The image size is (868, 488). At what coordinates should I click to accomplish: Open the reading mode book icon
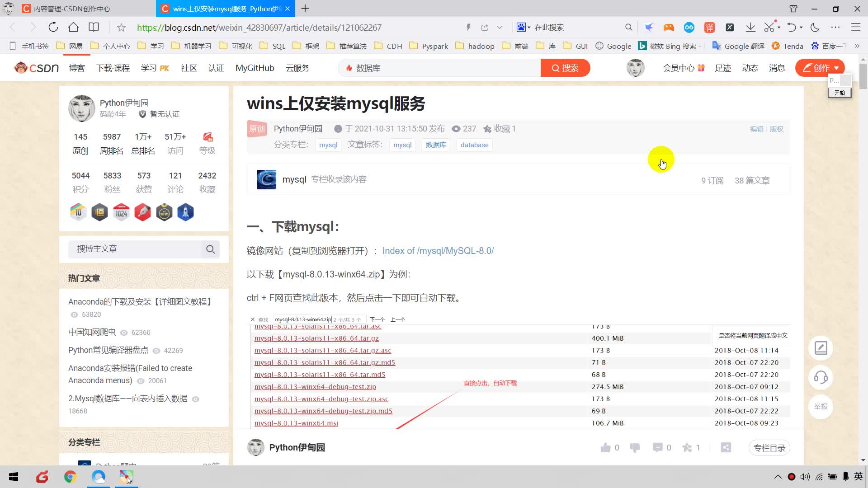click(94, 27)
